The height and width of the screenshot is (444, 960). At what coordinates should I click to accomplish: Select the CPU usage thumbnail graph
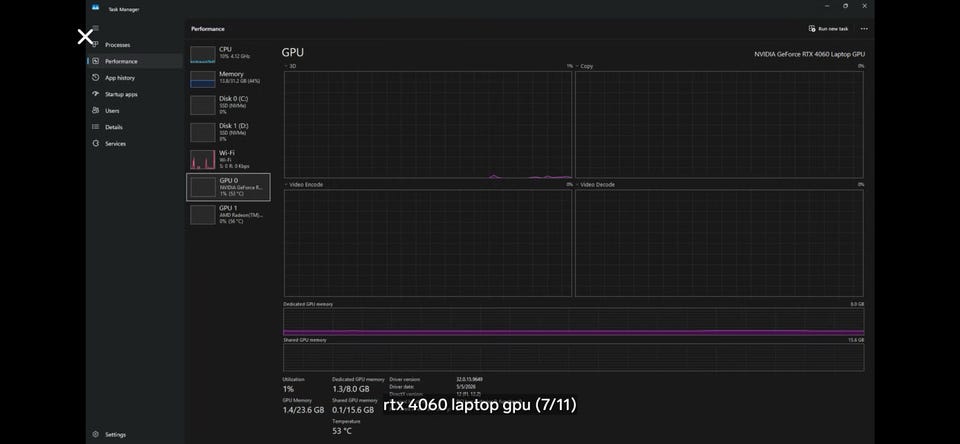coord(203,55)
